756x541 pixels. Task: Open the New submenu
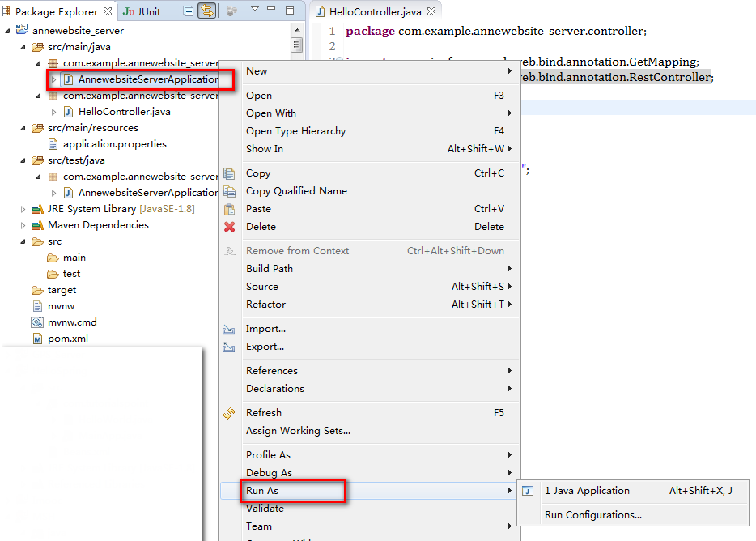[x=369, y=71]
